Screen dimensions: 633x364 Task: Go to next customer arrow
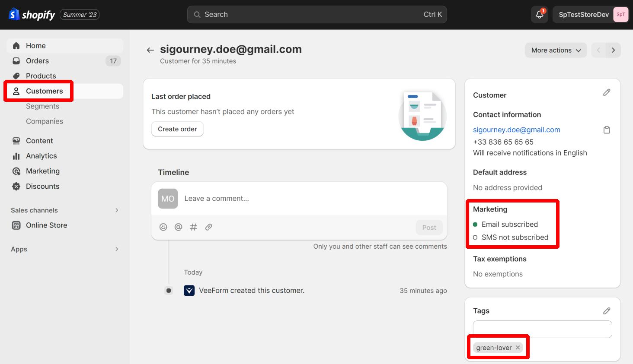[x=613, y=50]
